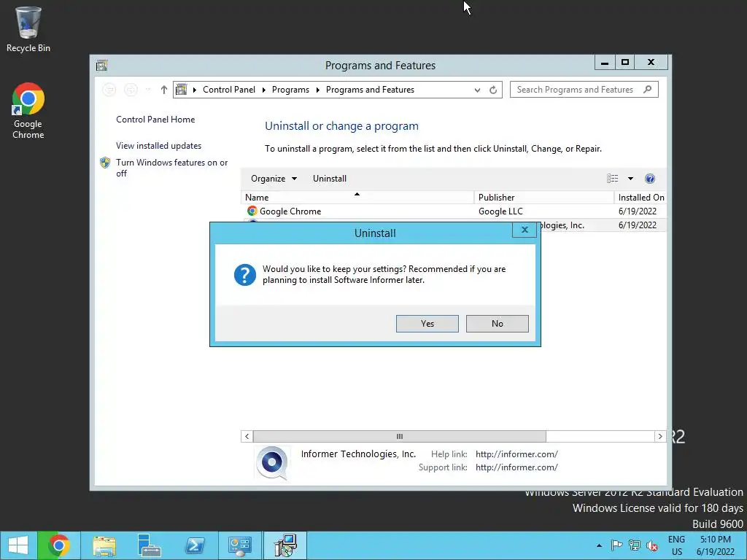
Task: Open Action Center flag icon
Action: pyautogui.click(x=616, y=545)
